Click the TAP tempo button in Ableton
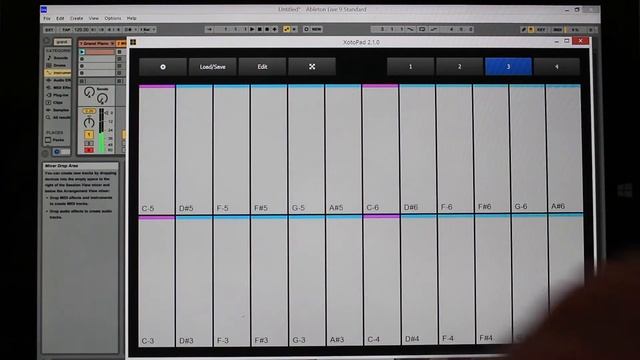 (66, 30)
